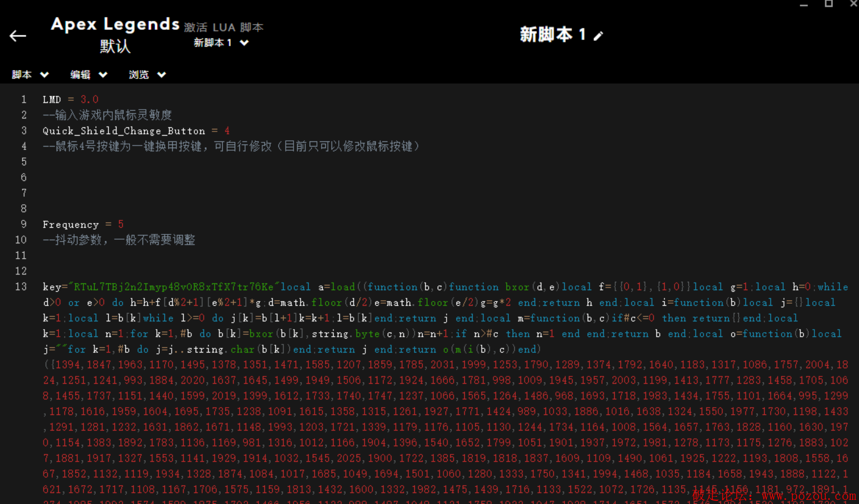The image size is (859, 504).
Task: Click the Apex Legends profile title
Action: (115, 24)
